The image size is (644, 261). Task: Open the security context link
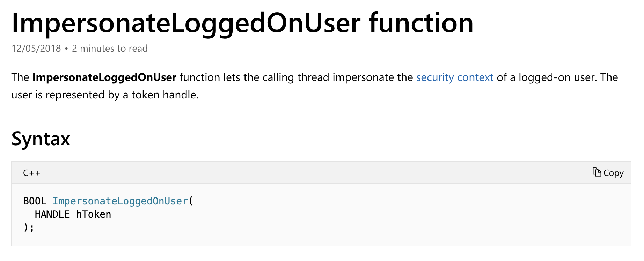coord(454,77)
